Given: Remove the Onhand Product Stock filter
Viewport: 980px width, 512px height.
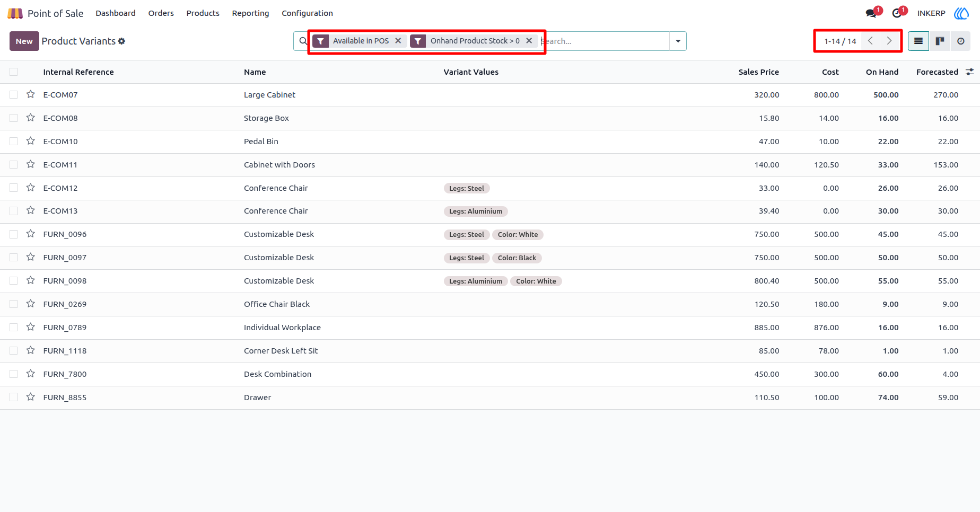Looking at the screenshot, I should (x=529, y=41).
